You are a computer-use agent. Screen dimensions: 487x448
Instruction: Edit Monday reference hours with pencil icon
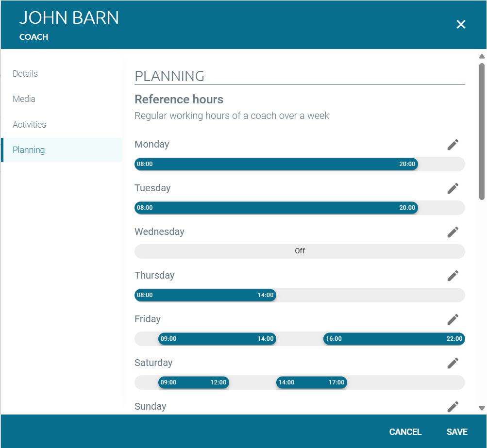[453, 145]
